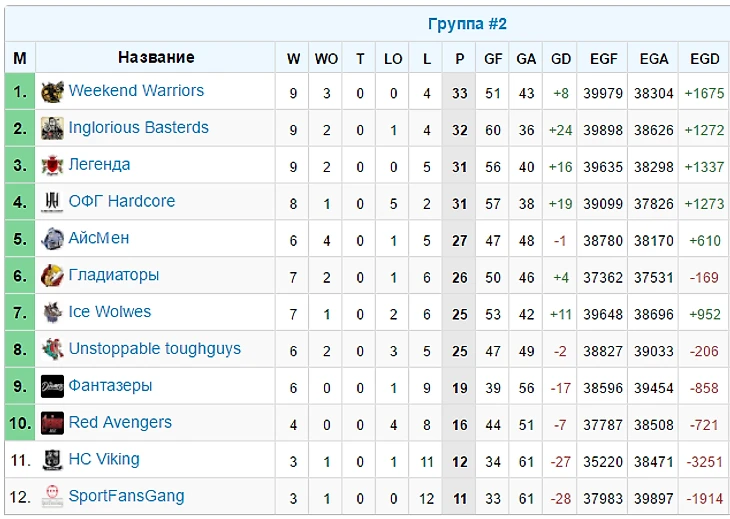Click the P points column header
Viewport: 730px width, 519px height.
[x=459, y=59]
